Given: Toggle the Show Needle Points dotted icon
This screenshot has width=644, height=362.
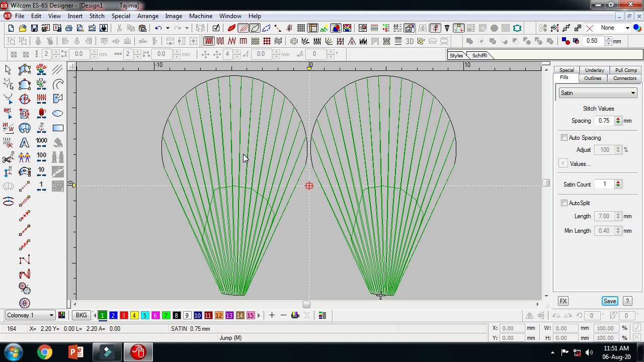Looking at the screenshot, I should point(266,28).
